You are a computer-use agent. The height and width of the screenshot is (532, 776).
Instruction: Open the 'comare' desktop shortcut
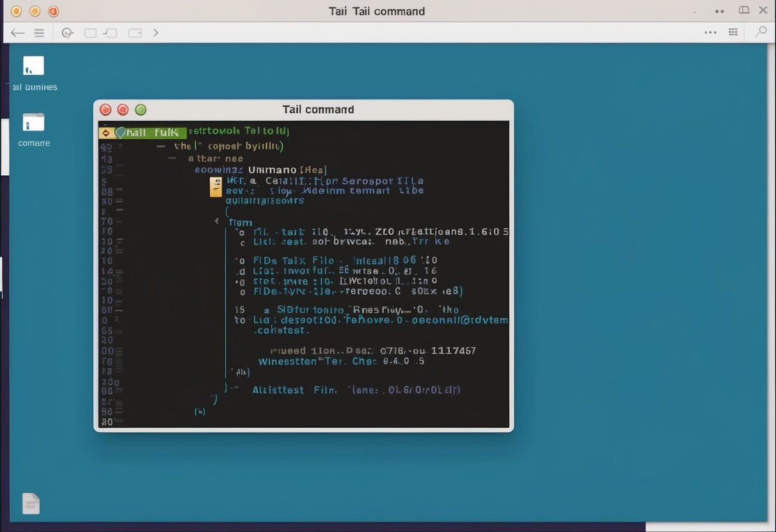click(x=33, y=128)
